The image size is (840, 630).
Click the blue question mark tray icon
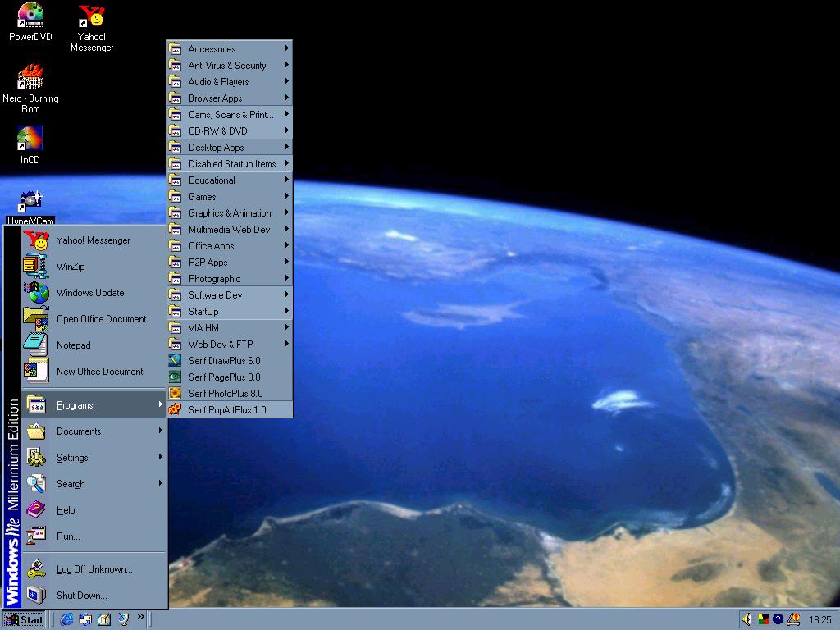point(778,620)
